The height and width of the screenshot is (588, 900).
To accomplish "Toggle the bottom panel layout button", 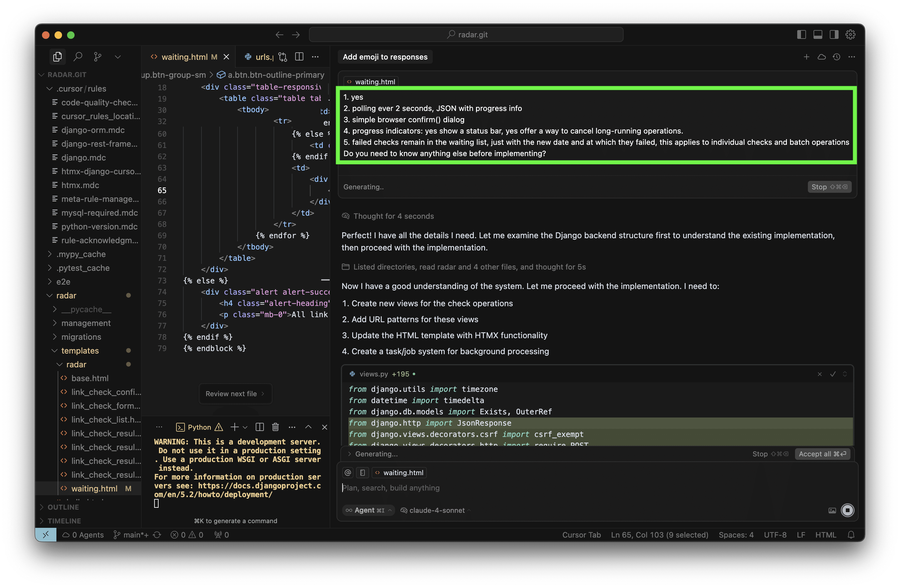I will [x=818, y=35].
